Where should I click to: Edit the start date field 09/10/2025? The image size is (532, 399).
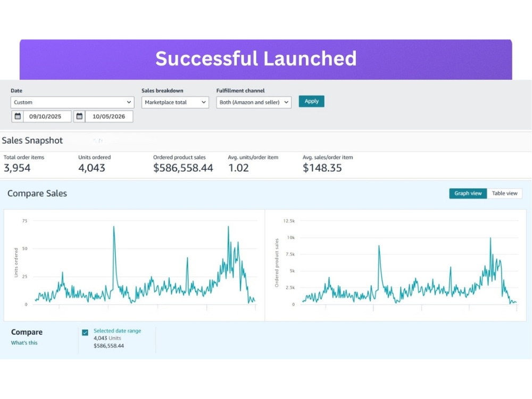coord(47,117)
